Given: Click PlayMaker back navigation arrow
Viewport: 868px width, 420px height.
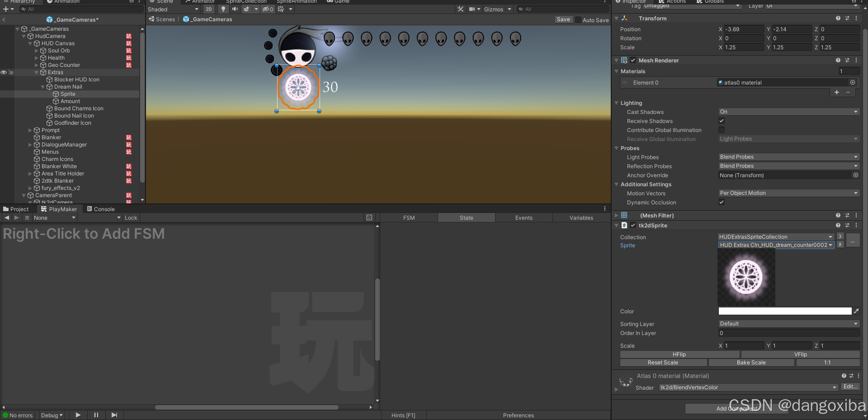Looking at the screenshot, I should pos(7,217).
